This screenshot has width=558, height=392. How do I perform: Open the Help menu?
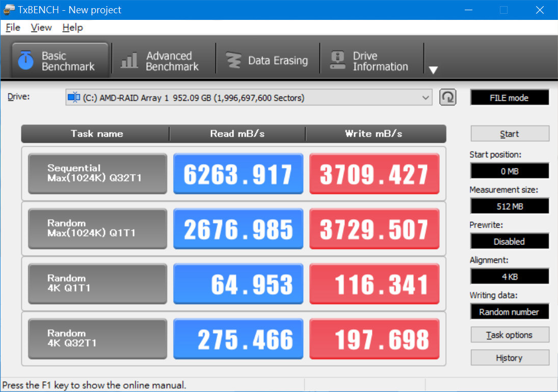(72, 28)
